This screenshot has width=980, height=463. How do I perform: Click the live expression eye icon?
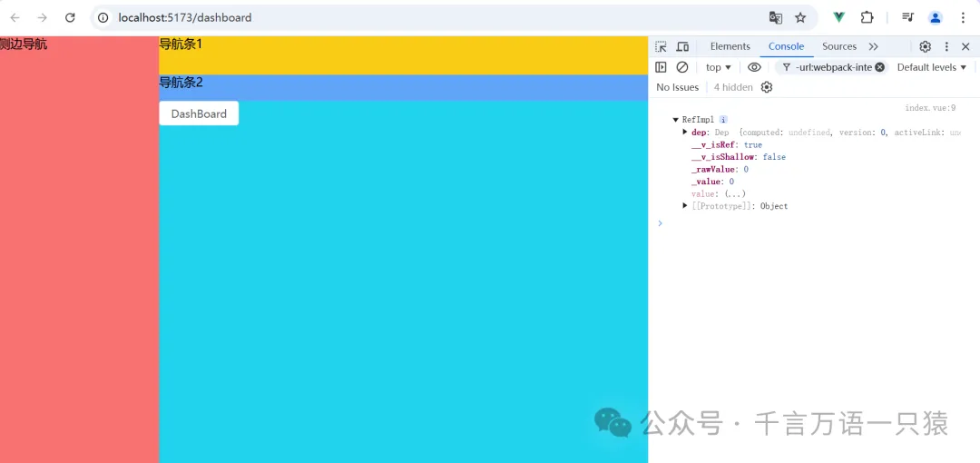(x=754, y=67)
